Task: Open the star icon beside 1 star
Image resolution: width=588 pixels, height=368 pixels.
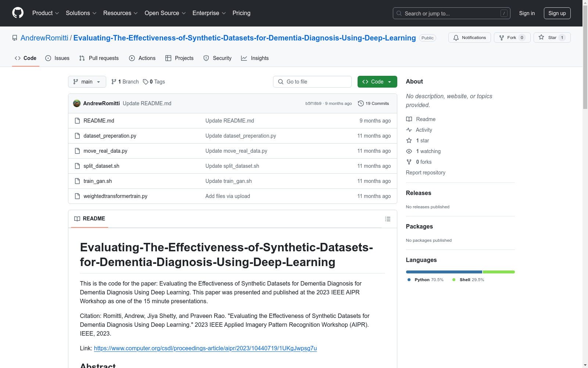Action: (x=409, y=141)
